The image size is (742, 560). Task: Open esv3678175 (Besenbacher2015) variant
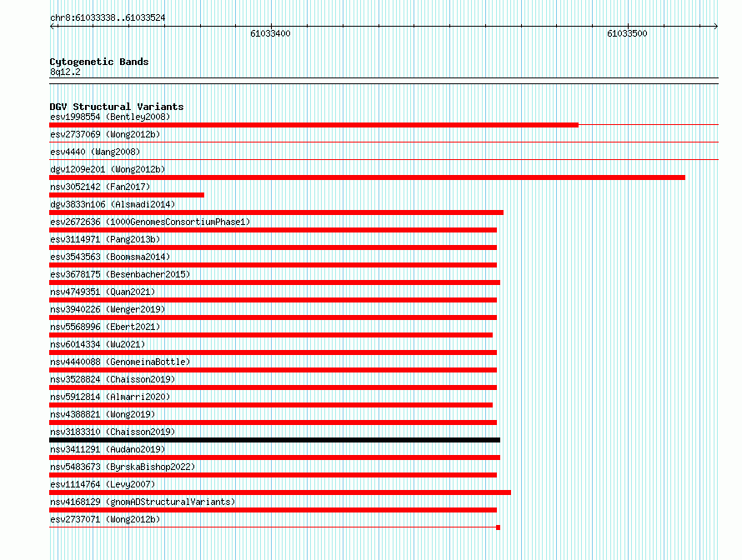point(120,274)
